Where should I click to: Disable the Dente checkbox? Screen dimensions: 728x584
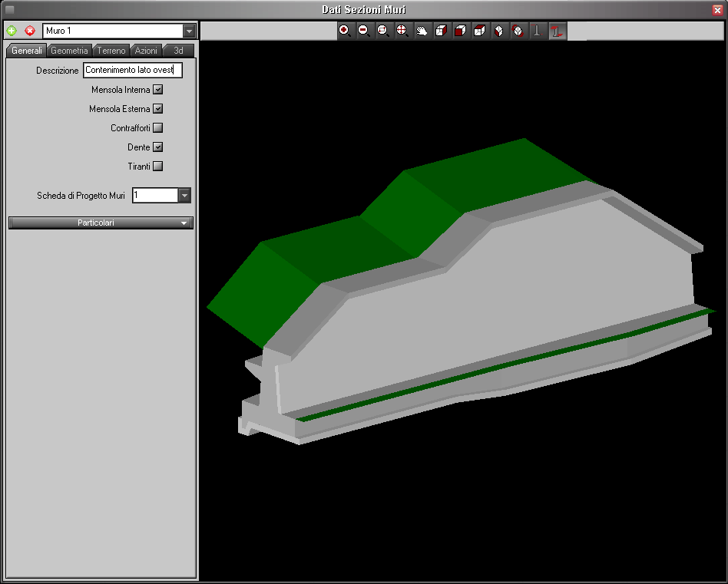point(158,147)
